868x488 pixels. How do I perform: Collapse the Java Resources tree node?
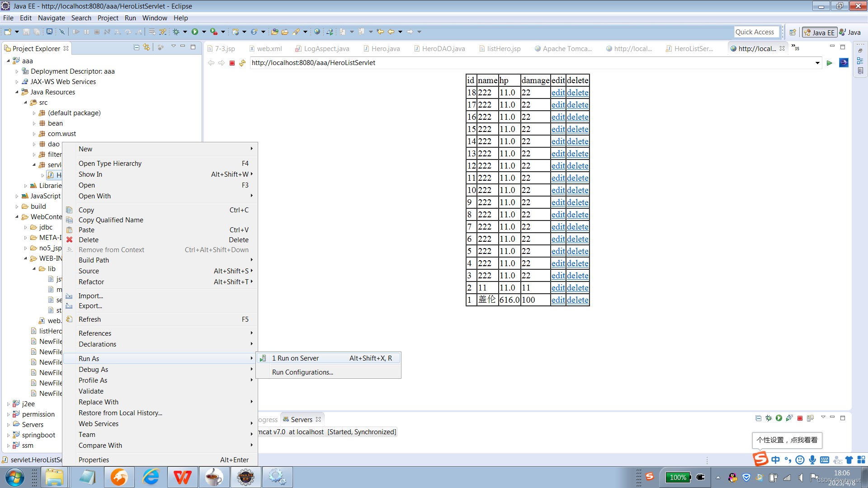tap(17, 92)
